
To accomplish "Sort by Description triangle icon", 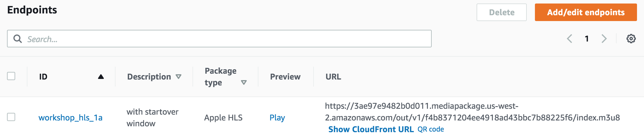I will click(178, 77).
